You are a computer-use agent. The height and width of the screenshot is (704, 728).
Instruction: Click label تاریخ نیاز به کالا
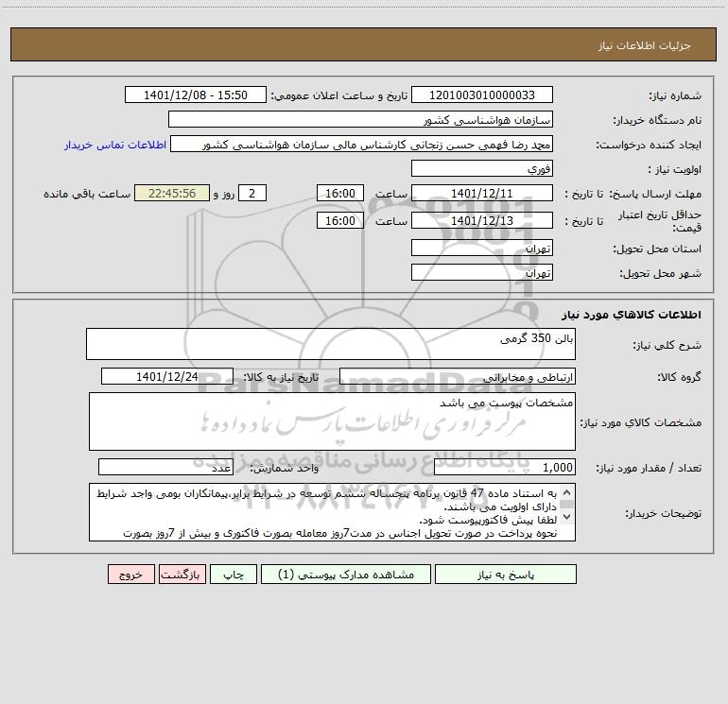281,377
